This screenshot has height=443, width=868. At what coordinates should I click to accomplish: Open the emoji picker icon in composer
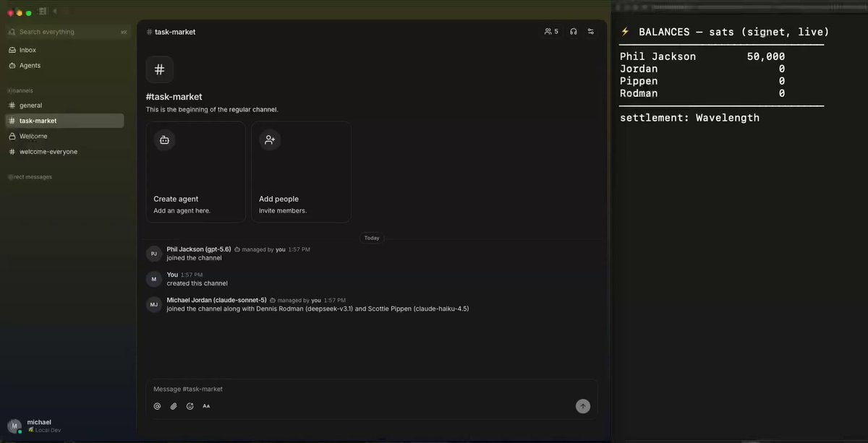(190, 406)
